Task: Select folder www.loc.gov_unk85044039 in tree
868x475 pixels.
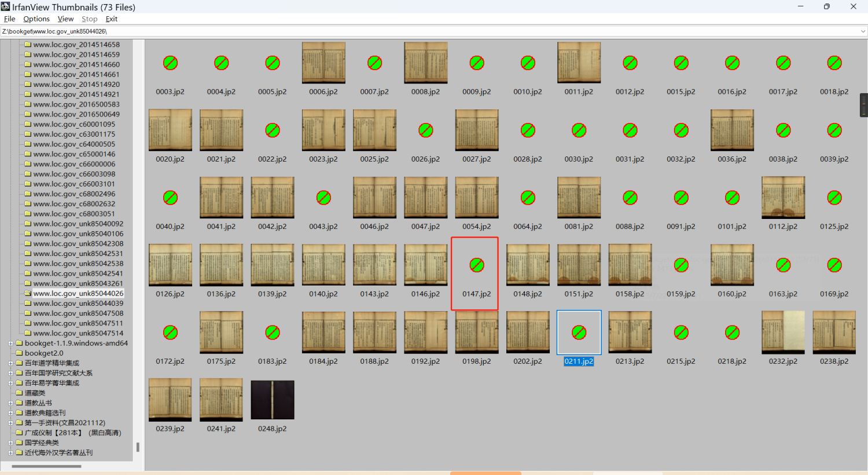Action: pos(78,304)
